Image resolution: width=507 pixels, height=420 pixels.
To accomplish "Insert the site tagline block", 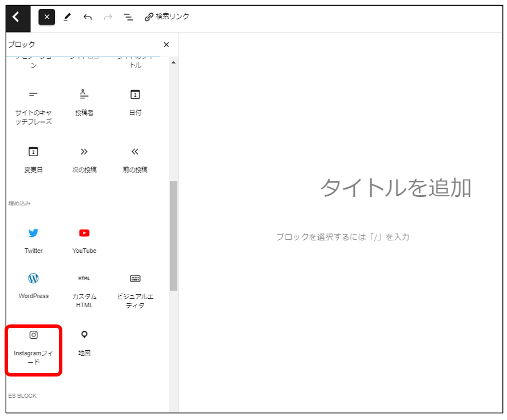I will point(33,106).
